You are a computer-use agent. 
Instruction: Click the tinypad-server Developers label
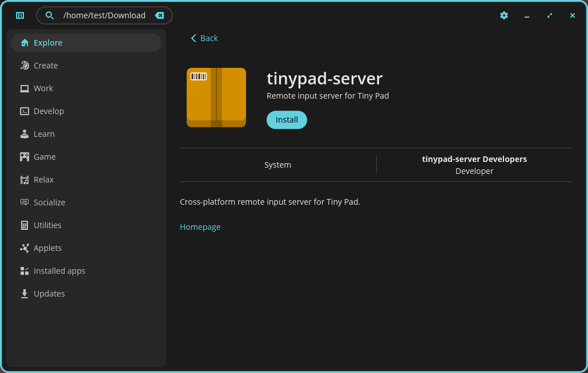tap(474, 159)
